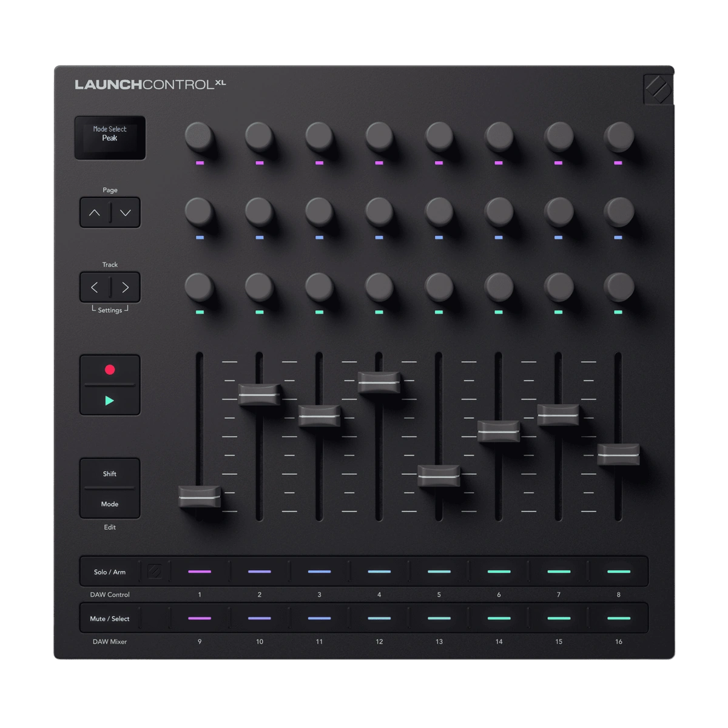This screenshot has width=728, height=728.
Task: Touch the green-lit bottom-row knob in column 1
Action: 199,286
